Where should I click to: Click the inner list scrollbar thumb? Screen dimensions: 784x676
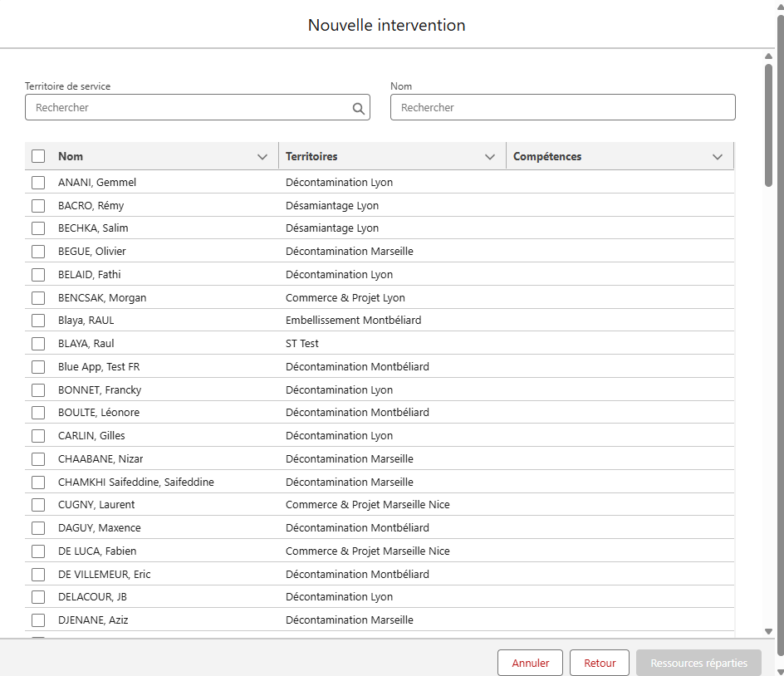pos(768,125)
